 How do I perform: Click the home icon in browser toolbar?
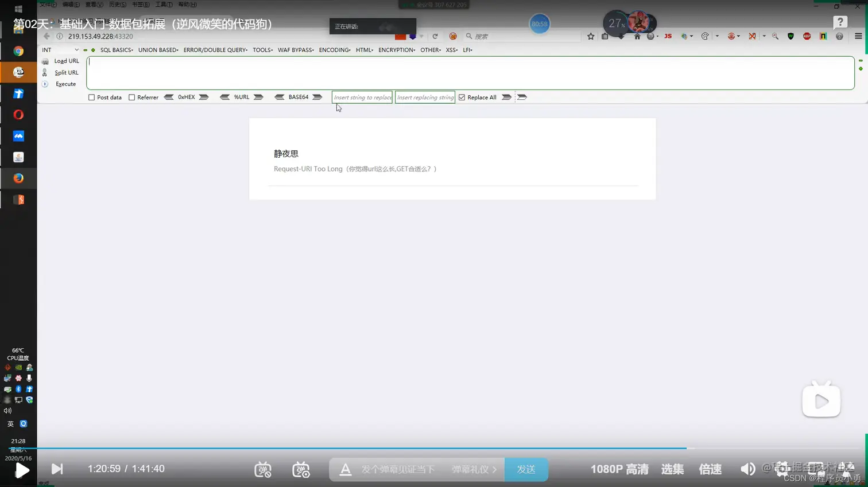(637, 36)
